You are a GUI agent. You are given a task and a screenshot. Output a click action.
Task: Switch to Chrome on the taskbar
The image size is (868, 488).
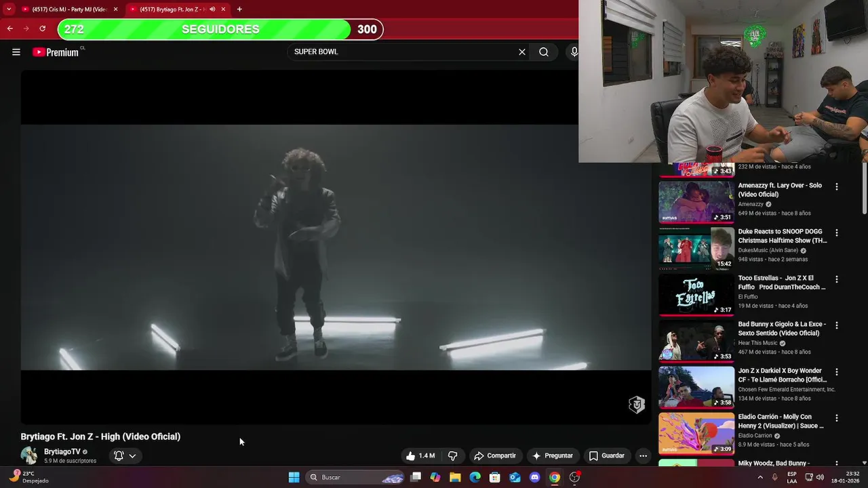click(555, 477)
